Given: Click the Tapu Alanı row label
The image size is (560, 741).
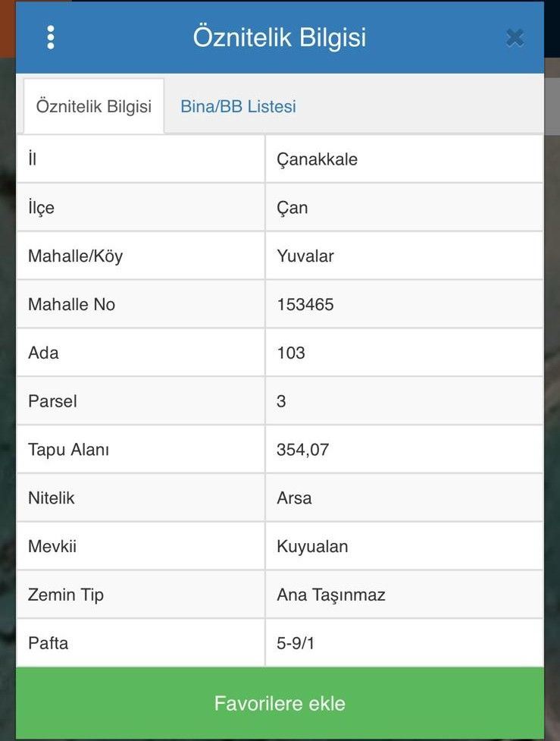Looking at the screenshot, I should pyautogui.click(x=68, y=450).
